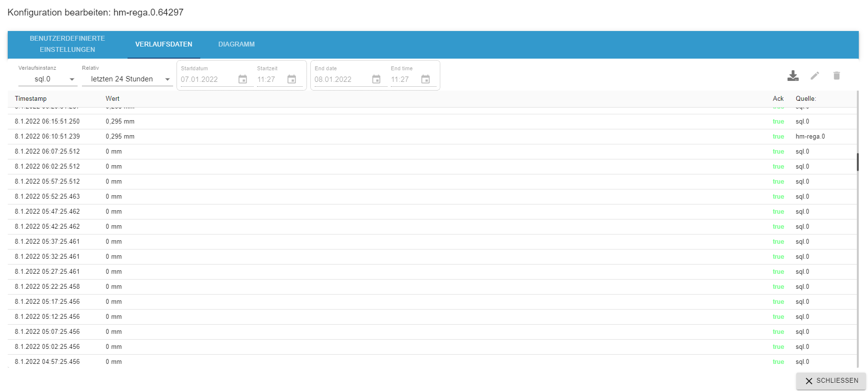Screen dimensions: 868x391
Task: Click the trash delete icon
Action: tap(836, 76)
